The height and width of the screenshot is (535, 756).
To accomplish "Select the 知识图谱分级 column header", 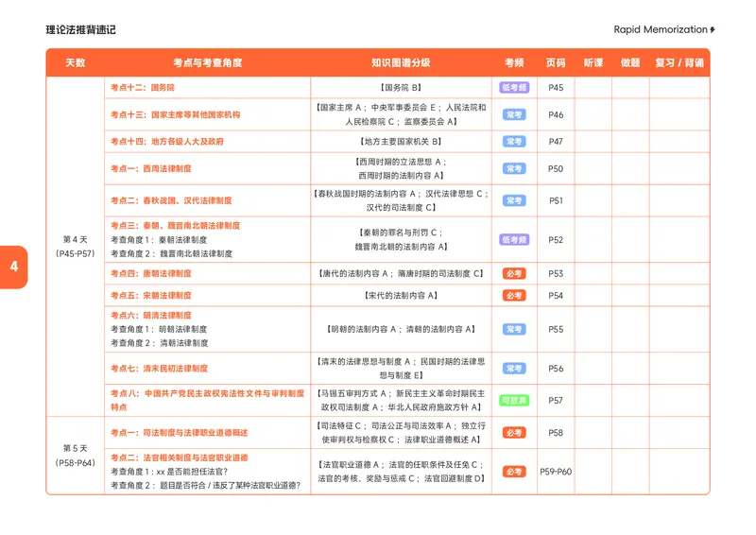I will coord(401,62).
